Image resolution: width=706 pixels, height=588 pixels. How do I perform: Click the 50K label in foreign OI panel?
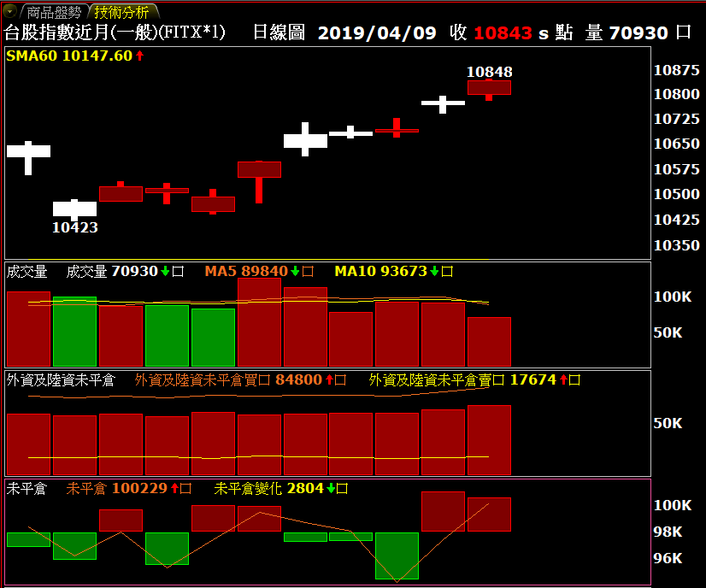[668, 423]
